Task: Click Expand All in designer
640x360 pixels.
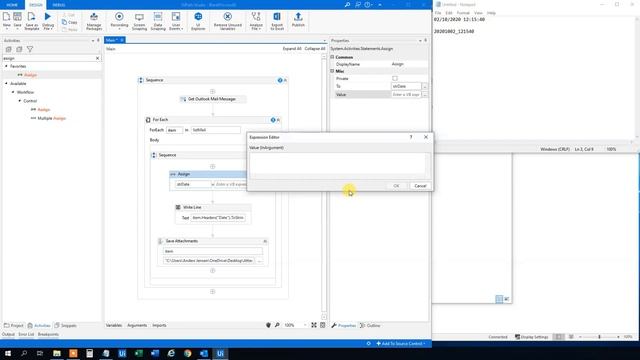Action: coord(292,49)
